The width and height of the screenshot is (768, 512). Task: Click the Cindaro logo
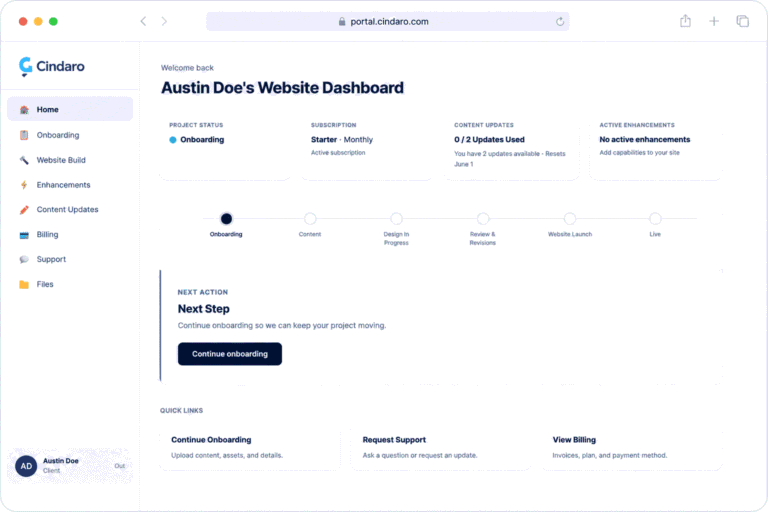[x=51, y=66]
